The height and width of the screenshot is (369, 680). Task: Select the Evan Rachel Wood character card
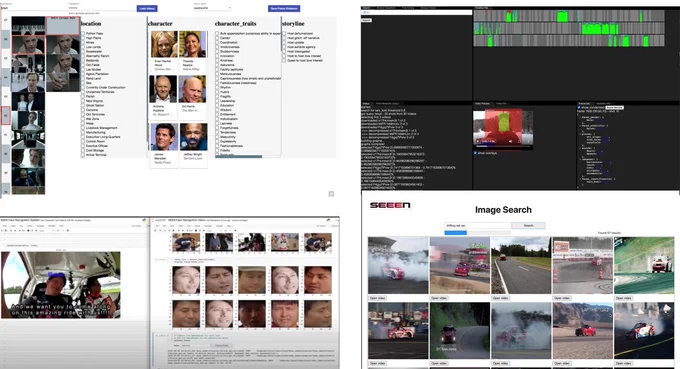coord(163,51)
